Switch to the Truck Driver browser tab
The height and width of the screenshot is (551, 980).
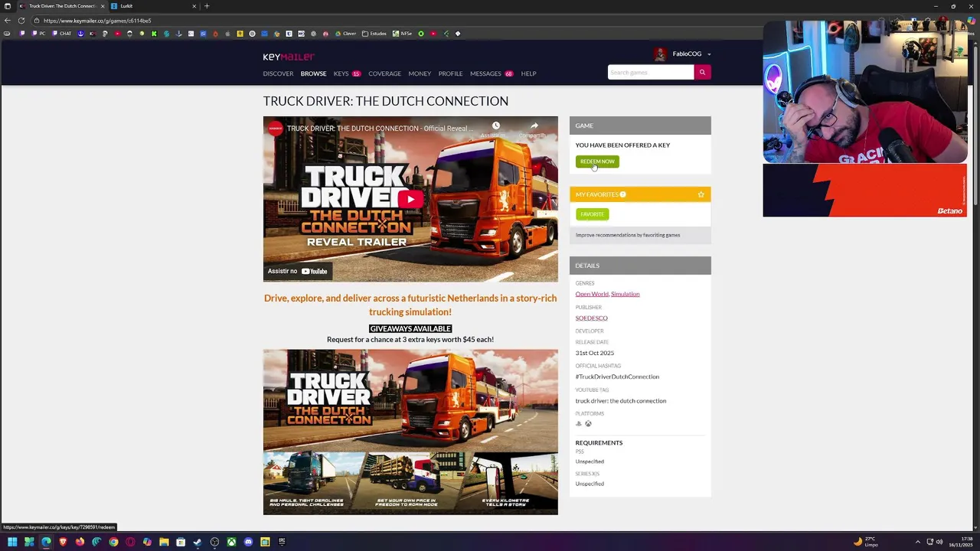(x=61, y=6)
